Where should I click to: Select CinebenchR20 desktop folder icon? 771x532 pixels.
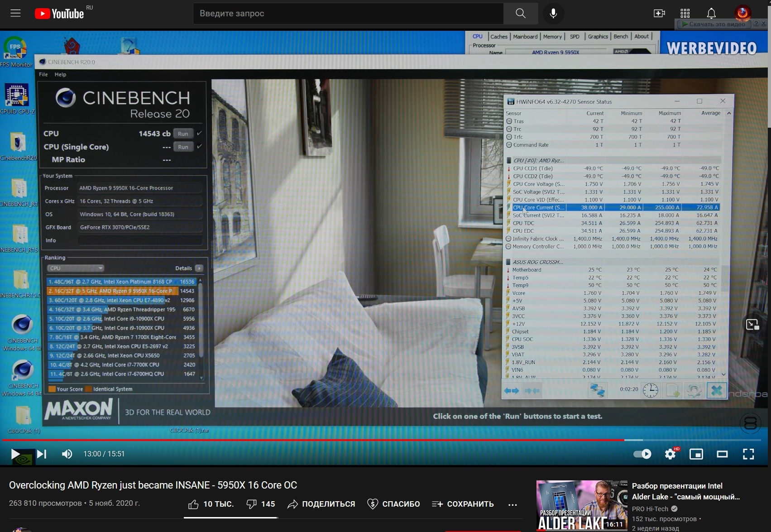[18, 146]
